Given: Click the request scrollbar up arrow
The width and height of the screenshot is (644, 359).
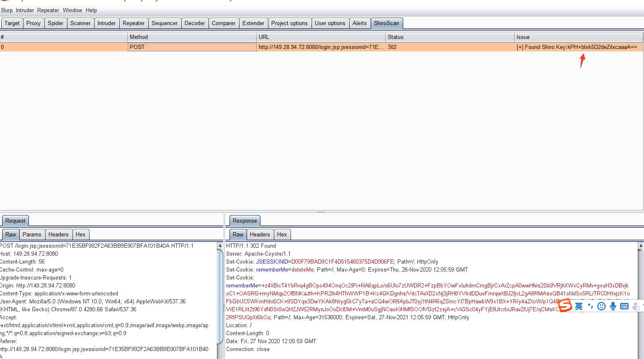Looking at the screenshot, I should click(220, 245).
